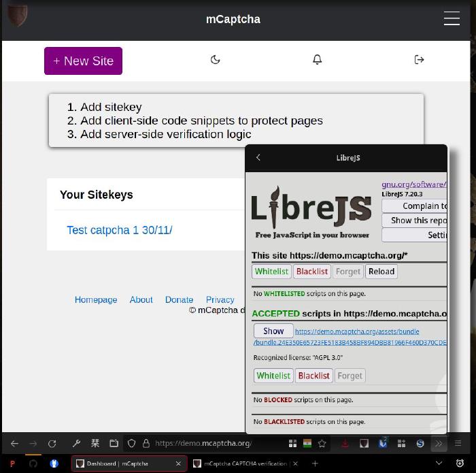476x473 pixels.
Task: Click Show for the accepted bundle script
Action: (x=273, y=331)
